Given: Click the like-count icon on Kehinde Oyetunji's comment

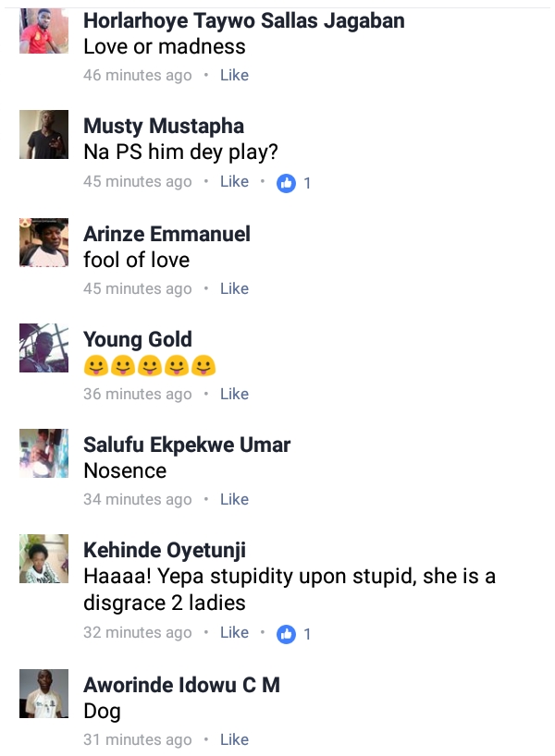Looking at the screenshot, I should 287,634.
